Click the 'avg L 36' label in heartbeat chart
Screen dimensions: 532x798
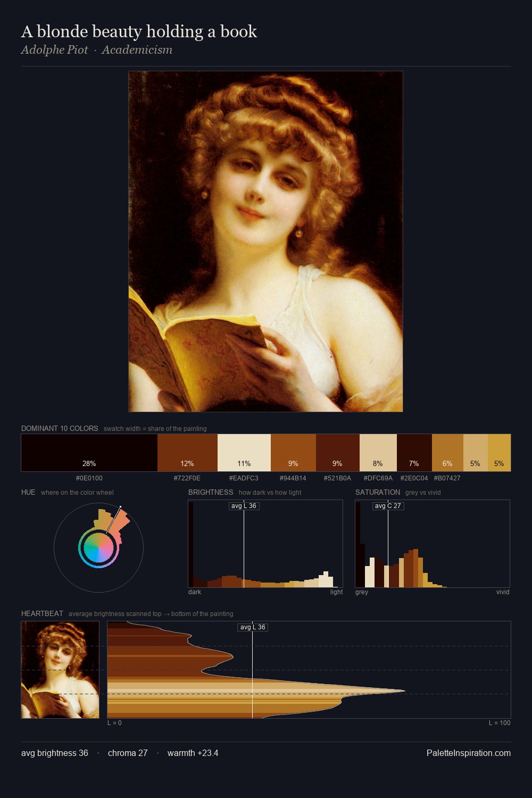pyautogui.click(x=253, y=627)
